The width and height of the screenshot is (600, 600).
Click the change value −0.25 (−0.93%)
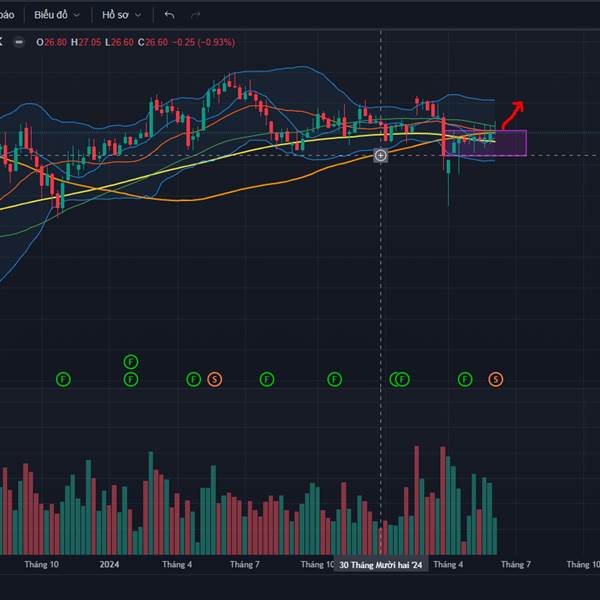coord(203,42)
